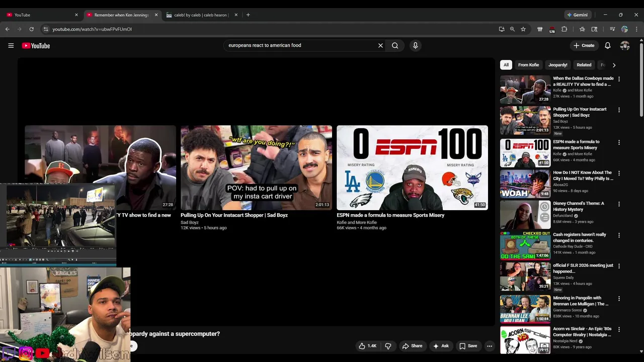Viewport: 644px width, 362px height.
Task: Open menu for Minoring in Pangolin video
Action: (619, 298)
